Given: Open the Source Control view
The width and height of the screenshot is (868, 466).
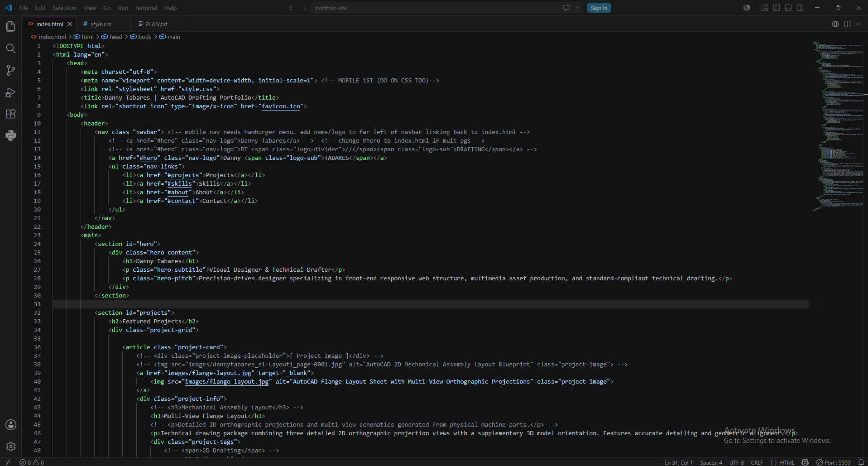Looking at the screenshot, I should pos(11,70).
